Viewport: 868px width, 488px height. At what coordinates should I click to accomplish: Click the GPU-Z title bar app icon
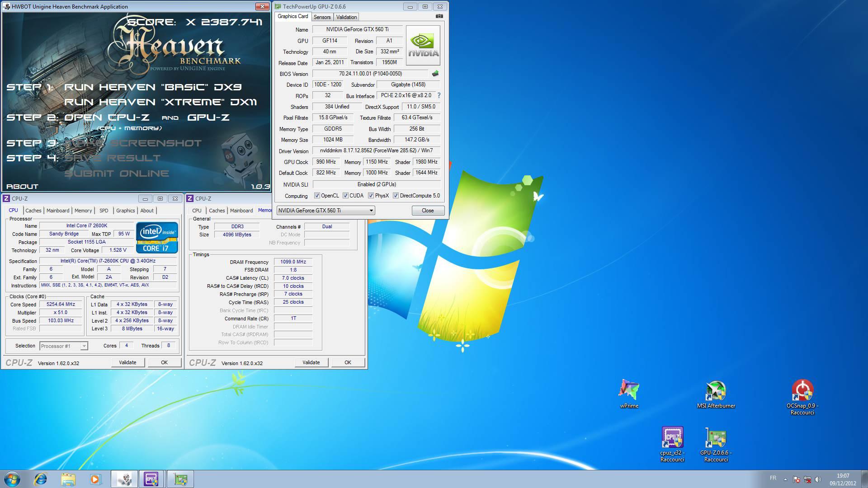click(278, 6)
